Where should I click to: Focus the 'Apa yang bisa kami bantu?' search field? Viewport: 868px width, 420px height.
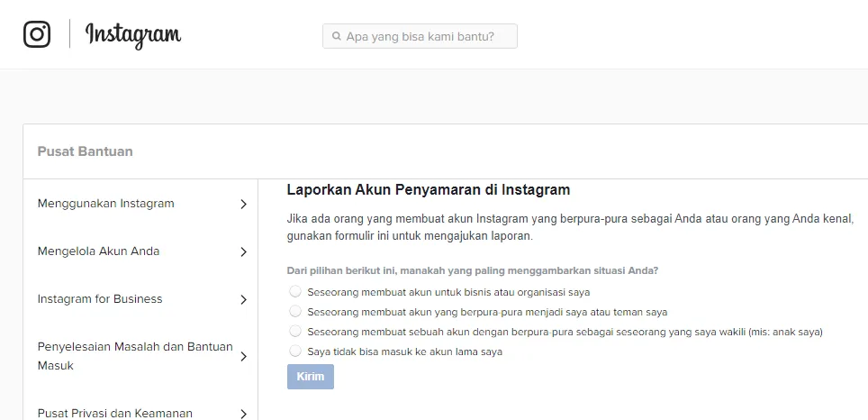point(420,37)
